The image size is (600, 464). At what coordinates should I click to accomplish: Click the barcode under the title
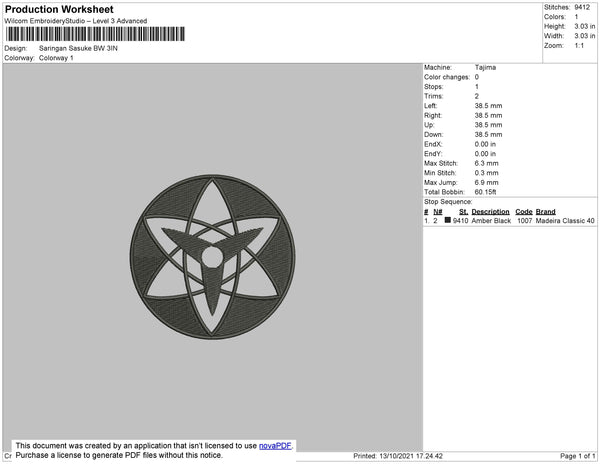(95, 34)
